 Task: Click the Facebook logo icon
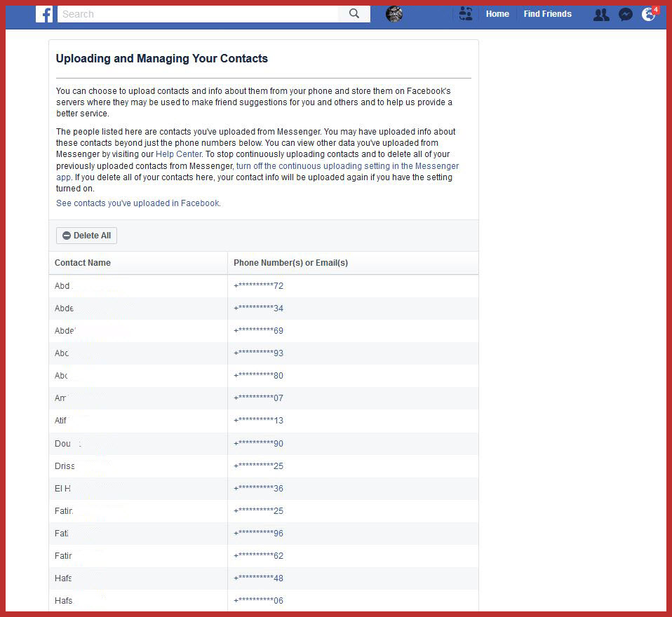[44, 14]
